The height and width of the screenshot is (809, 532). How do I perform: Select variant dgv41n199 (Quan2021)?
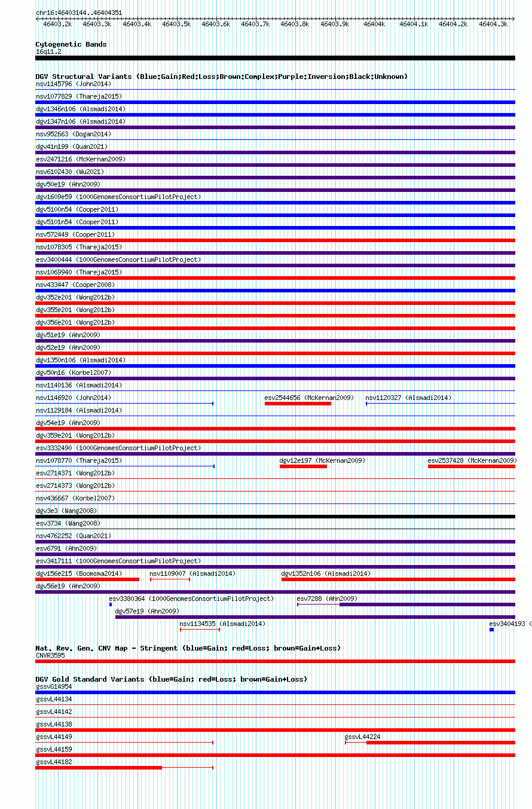coord(275,152)
